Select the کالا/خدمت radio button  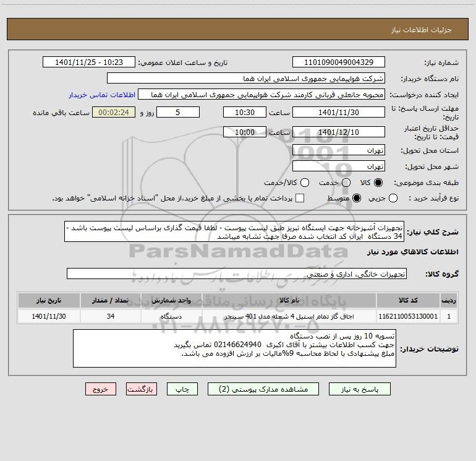[x=305, y=183]
